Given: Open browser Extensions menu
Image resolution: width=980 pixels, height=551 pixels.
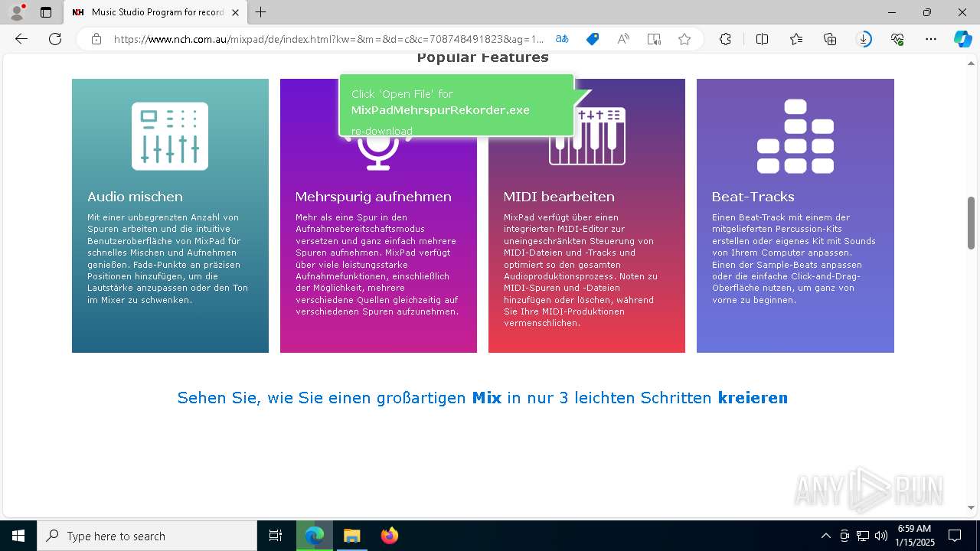Looking at the screenshot, I should pos(725,39).
